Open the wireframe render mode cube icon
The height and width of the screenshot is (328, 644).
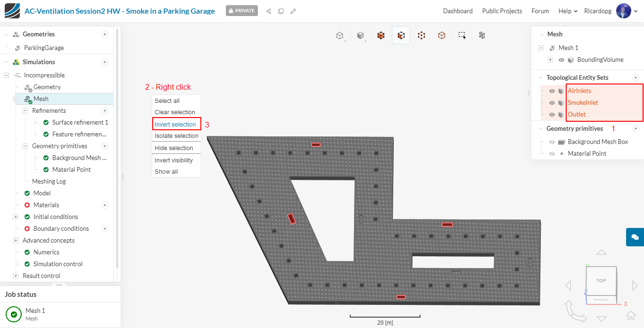pos(339,35)
